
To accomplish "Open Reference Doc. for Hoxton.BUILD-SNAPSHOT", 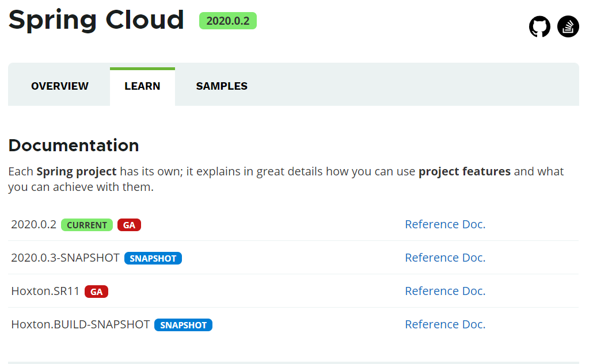I will point(445,324).
